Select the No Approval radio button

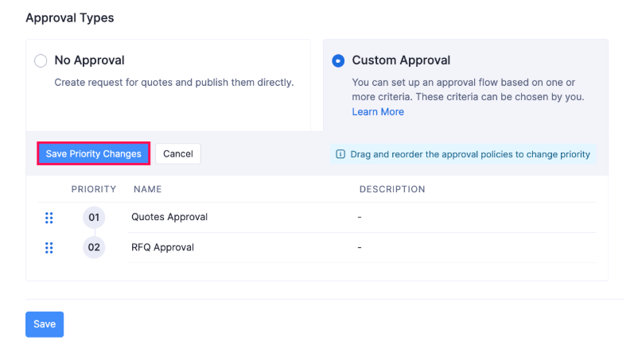(x=41, y=60)
